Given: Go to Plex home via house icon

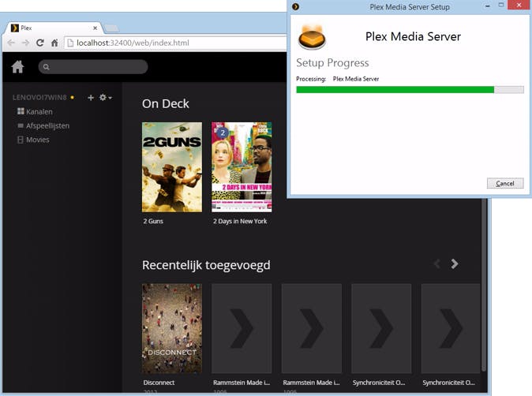Looking at the screenshot, I should (x=17, y=66).
